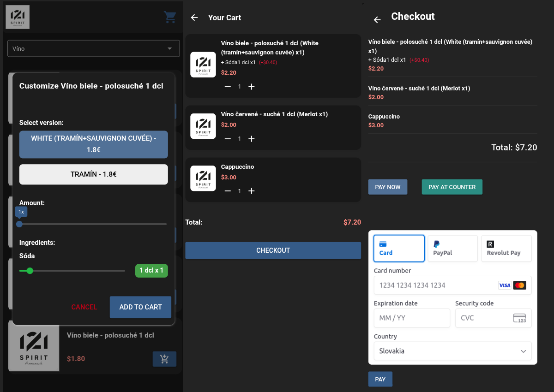Select PayPal payment method tab

(452, 248)
